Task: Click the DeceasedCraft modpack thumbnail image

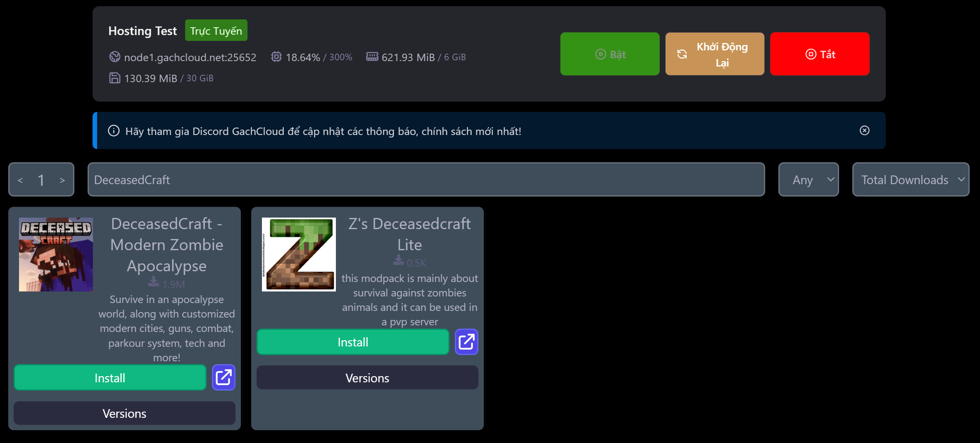Action: coord(56,254)
